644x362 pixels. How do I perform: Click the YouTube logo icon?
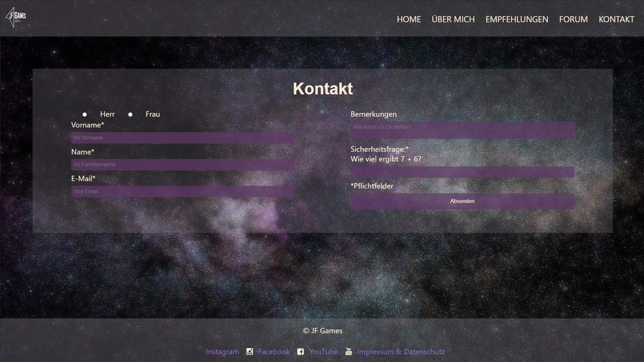(348, 352)
